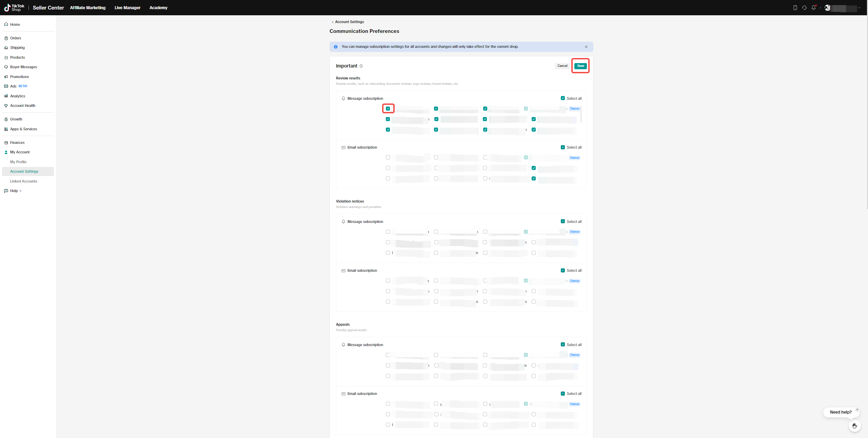Click the mobile phone icon in header
This screenshot has height=438, width=868.
pyautogui.click(x=795, y=7)
